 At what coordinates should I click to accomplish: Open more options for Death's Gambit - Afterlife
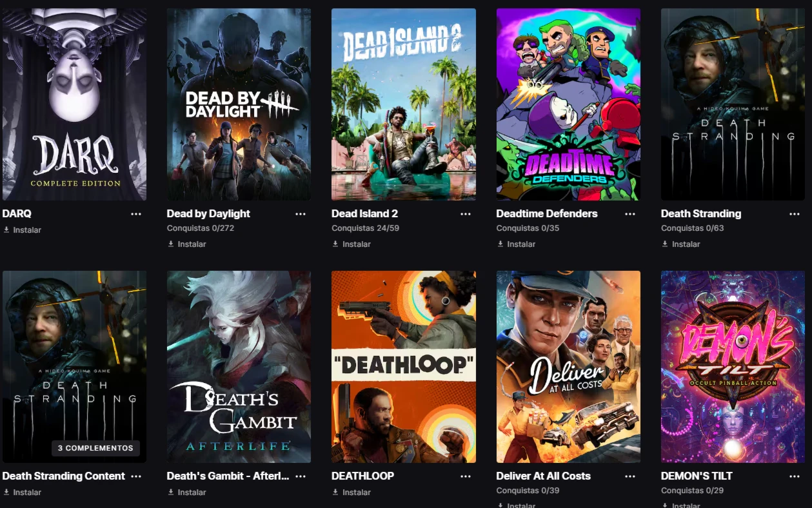coord(301,476)
